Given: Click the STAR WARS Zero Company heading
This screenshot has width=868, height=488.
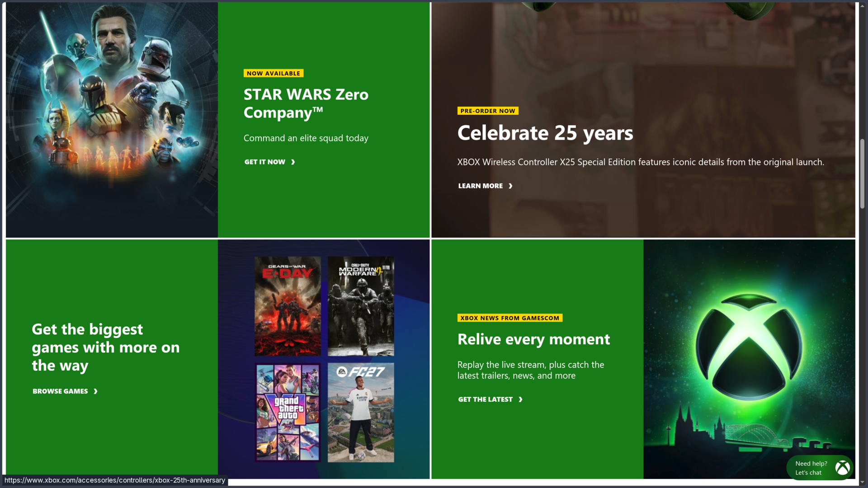Looking at the screenshot, I should (306, 103).
